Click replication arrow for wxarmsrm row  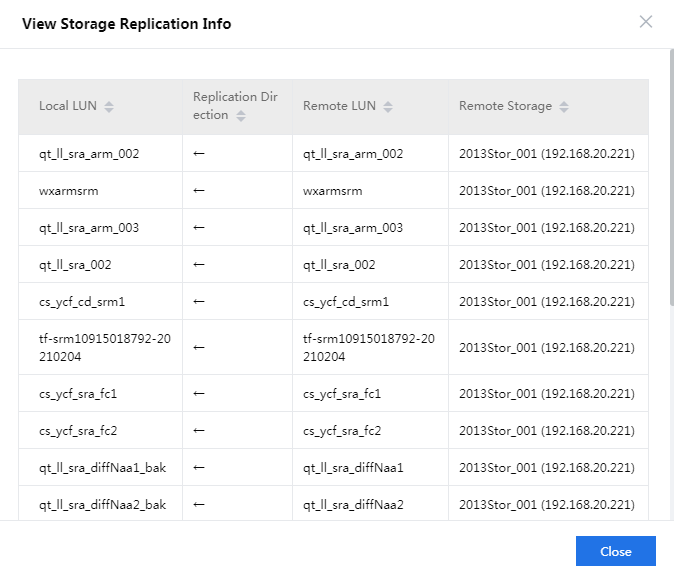pyautogui.click(x=199, y=191)
